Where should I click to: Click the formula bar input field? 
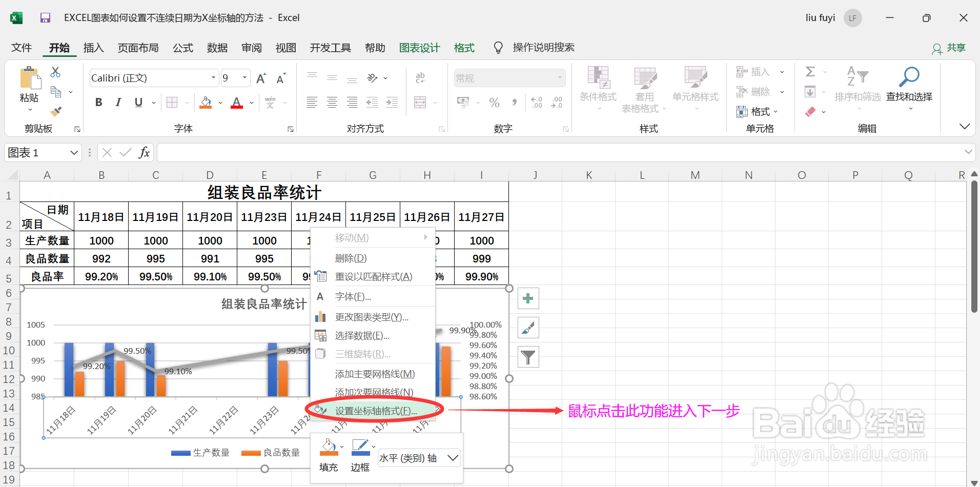tap(559, 152)
